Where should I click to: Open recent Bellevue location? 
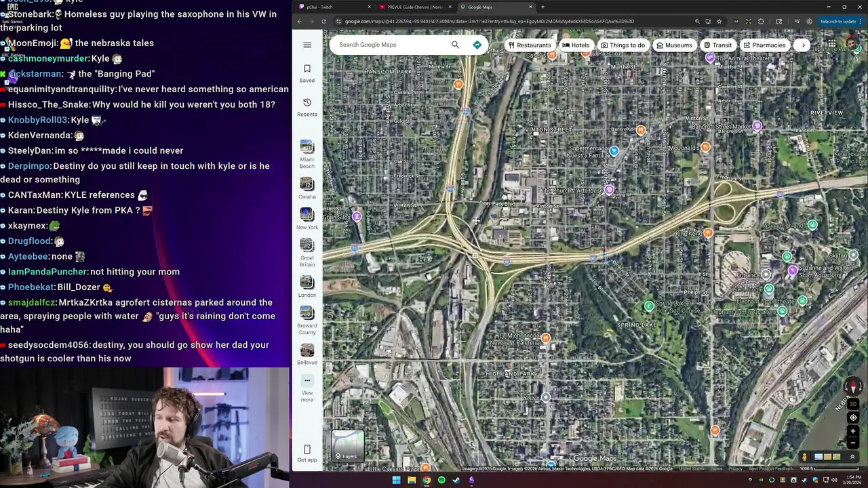point(307,354)
